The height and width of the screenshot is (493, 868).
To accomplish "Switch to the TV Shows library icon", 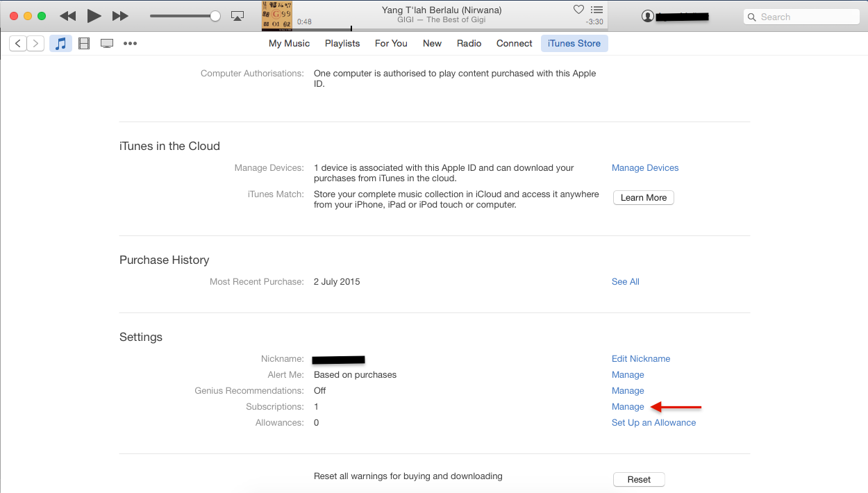I will click(x=107, y=44).
